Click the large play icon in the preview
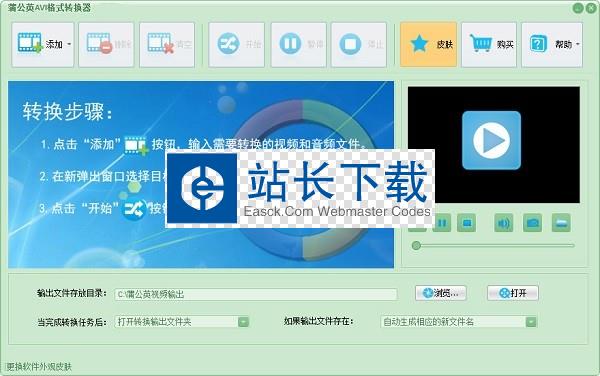This screenshot has height=376, width=600. [x=491, y=140]
